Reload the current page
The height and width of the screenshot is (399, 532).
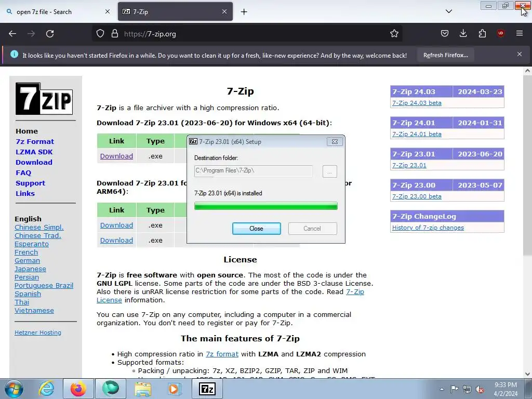(50, 34)
